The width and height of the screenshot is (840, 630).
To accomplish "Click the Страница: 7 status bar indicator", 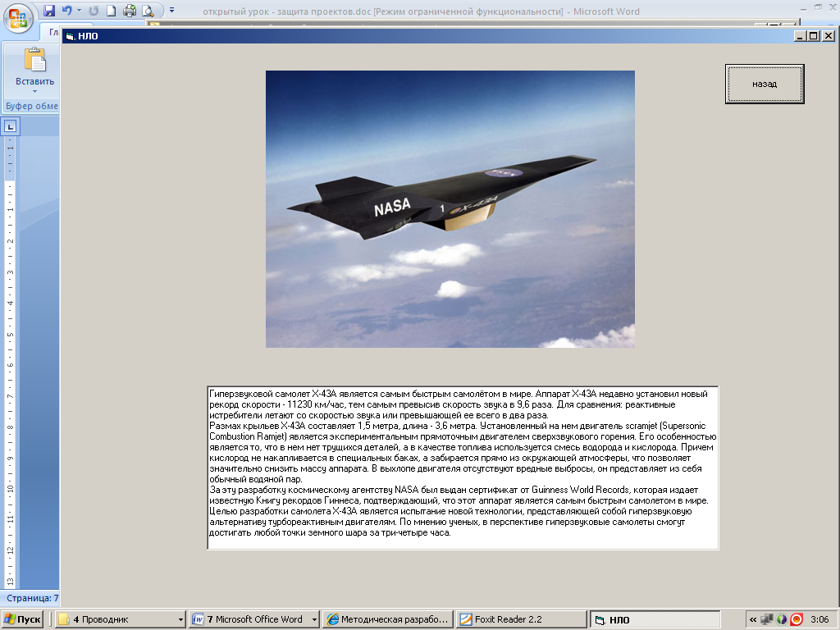I will click(32, 598).
